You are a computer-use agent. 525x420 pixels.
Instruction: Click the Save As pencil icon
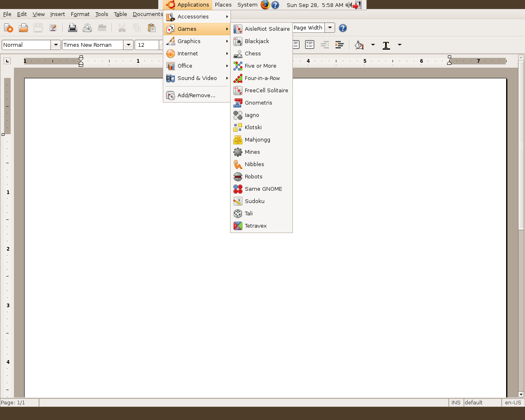[53, 28]
